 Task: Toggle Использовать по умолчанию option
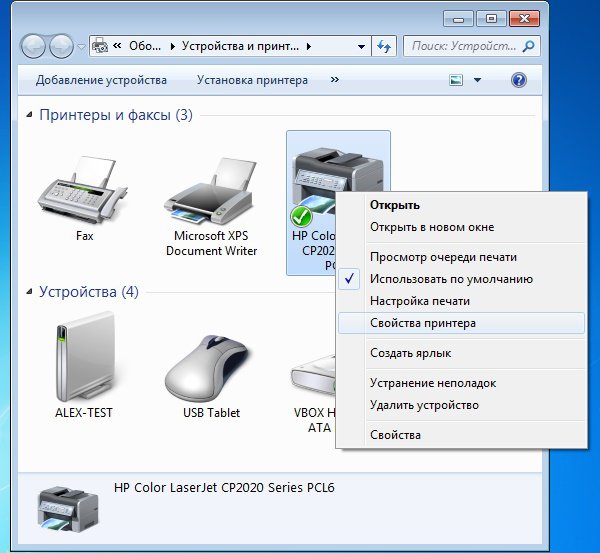461,279
